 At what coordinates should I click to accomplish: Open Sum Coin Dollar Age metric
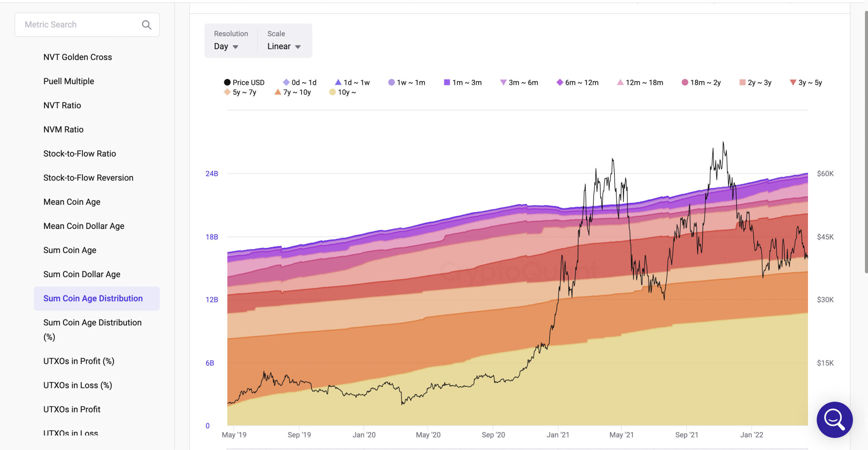[x=82, y=274]
